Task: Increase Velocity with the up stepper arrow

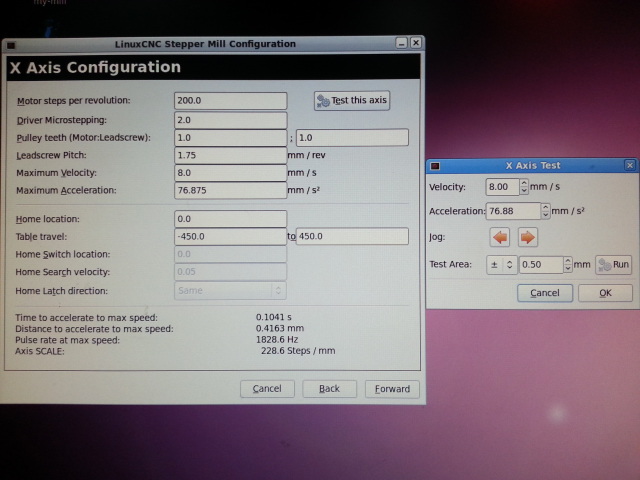Action: 524,183
